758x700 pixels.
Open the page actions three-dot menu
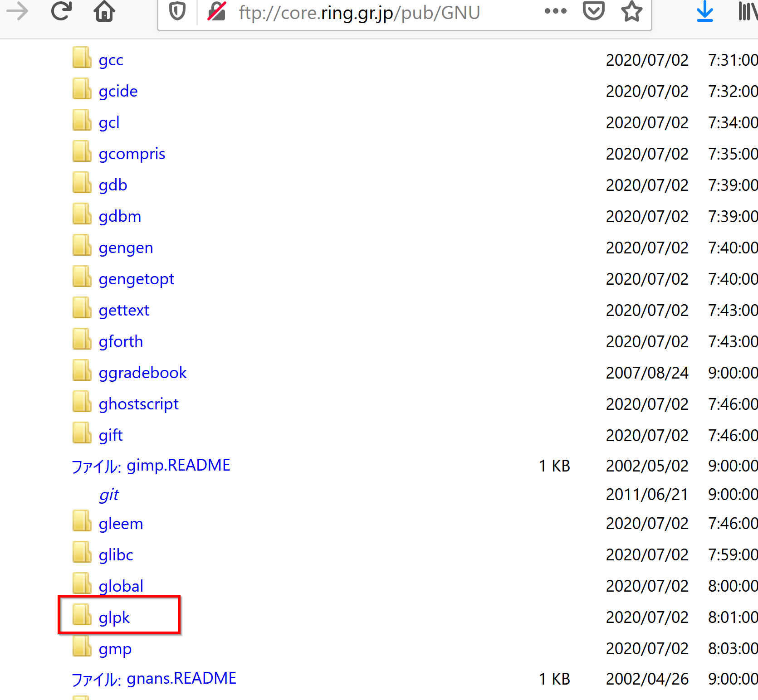[x=556, y=11]
